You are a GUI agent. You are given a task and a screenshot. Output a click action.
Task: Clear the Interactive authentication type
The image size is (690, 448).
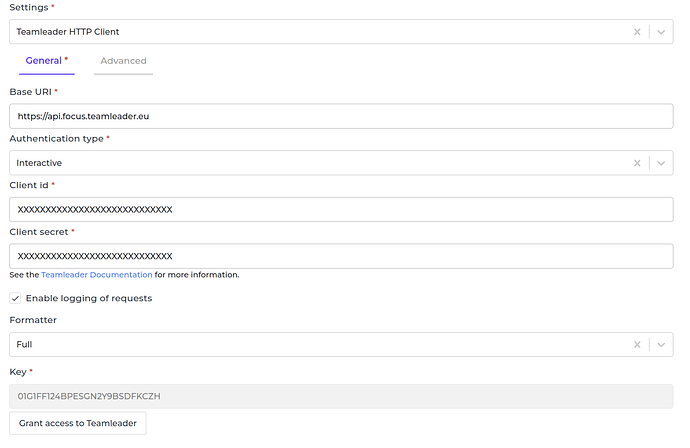pos(637,163)
